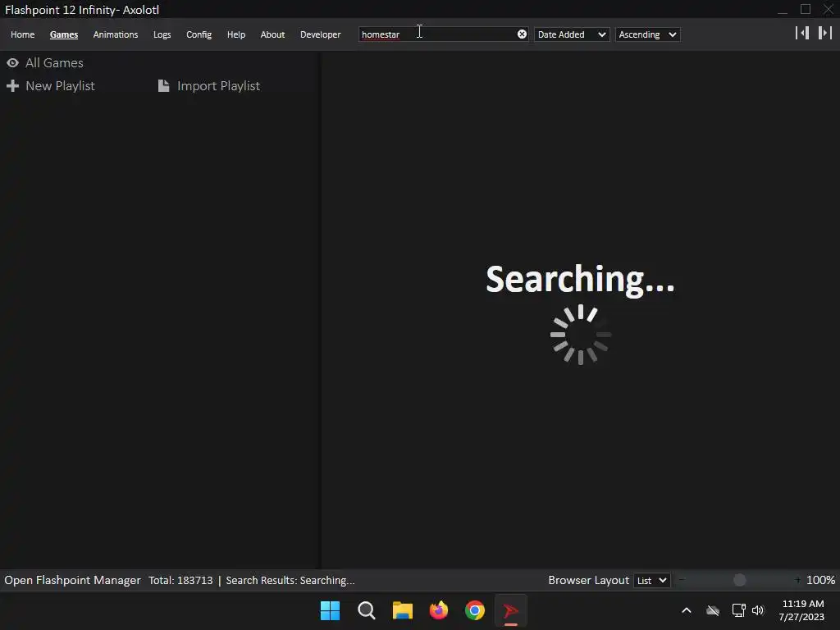Open the Animations tab
840x630 pixels.
click(x=115, y=34)
